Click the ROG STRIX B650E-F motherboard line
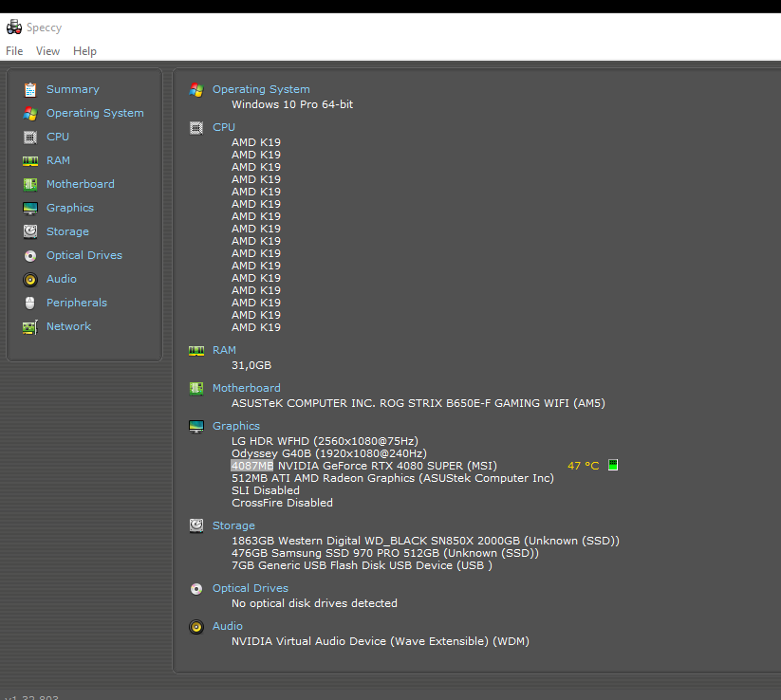The image size is (781, 700). tap(418, 403)
